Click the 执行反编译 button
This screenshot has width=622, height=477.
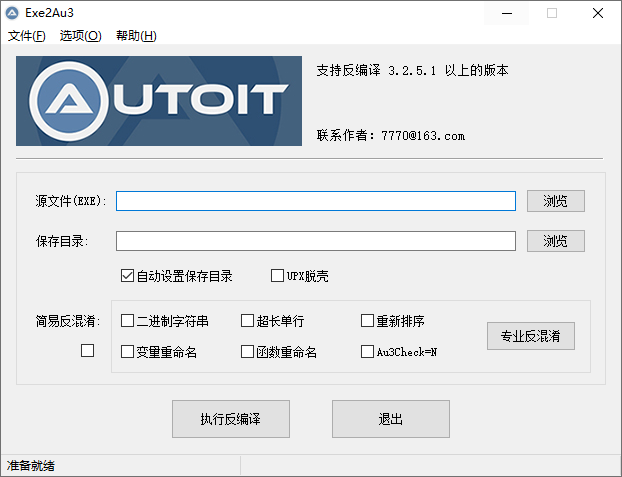click(x=231, y=419)
